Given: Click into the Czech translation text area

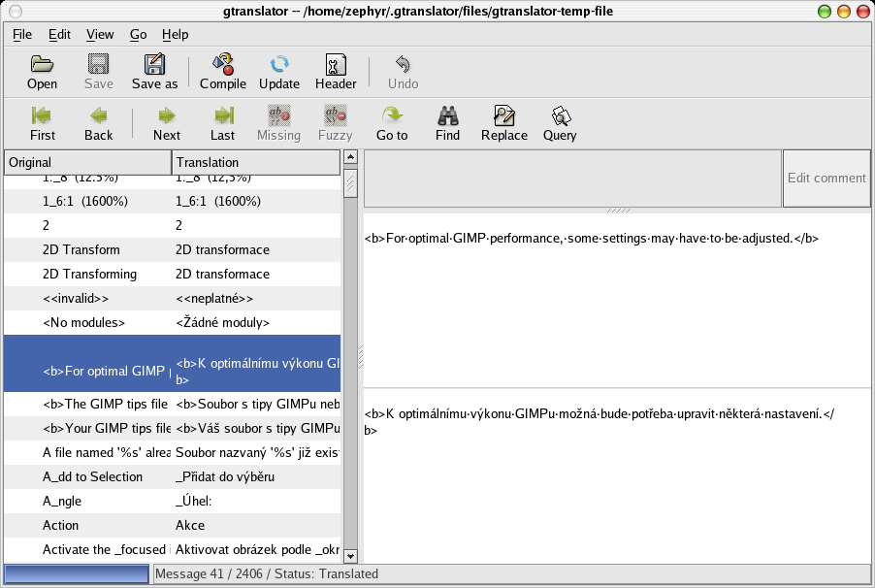Looking at the screenshot, I should click(x=616, y=485).
